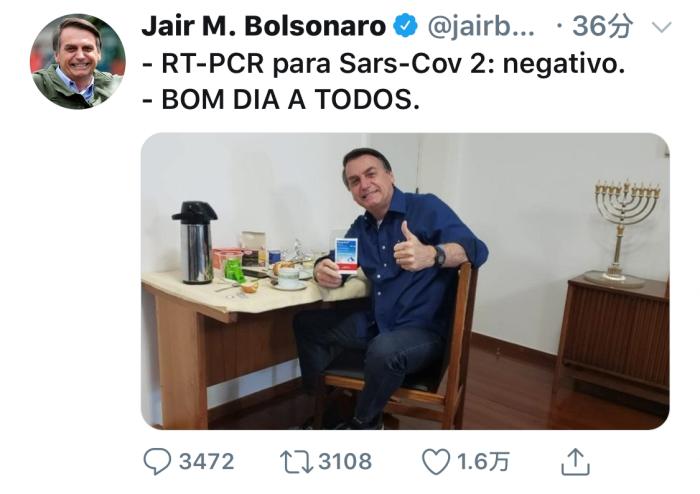Click the medicine box held in the photo

346,255
